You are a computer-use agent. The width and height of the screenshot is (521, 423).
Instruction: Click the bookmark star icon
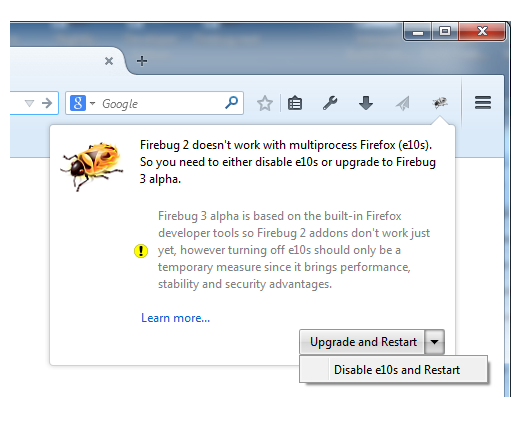pos(265,103)
